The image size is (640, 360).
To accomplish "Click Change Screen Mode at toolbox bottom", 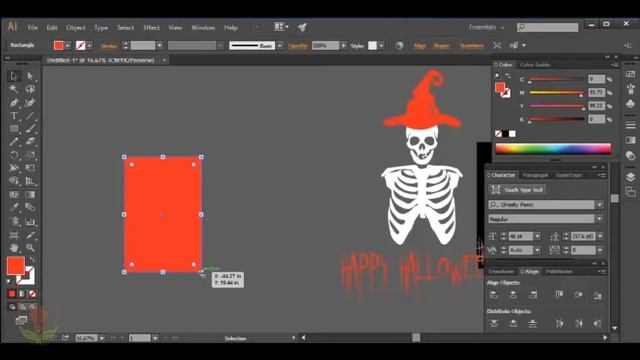I will click(x=22, y=320).
